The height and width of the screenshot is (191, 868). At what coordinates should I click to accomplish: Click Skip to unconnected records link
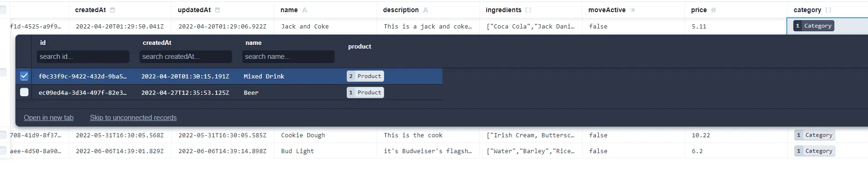pyautogui.click(x=133, y=118)
